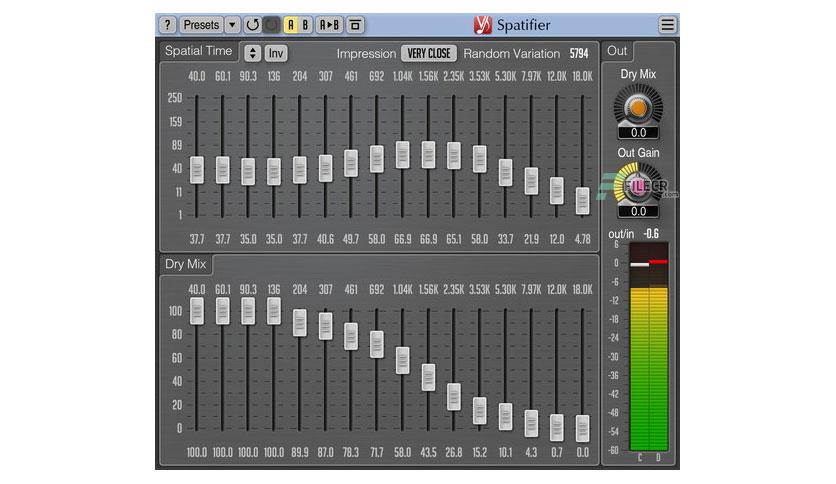Image resolution: width=836 pixels, height=484 pixels.
Task: Click the Spatial Time 60.1 Hz slider handle
Action: point(222,171)
